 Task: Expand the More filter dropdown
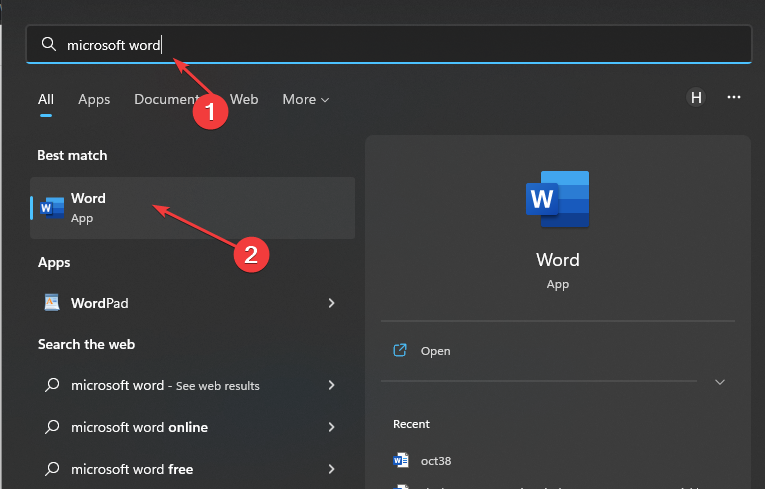(305, 100)
